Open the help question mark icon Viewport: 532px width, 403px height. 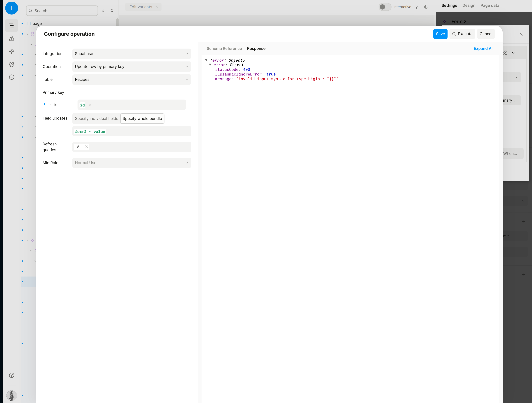(11, 375)
